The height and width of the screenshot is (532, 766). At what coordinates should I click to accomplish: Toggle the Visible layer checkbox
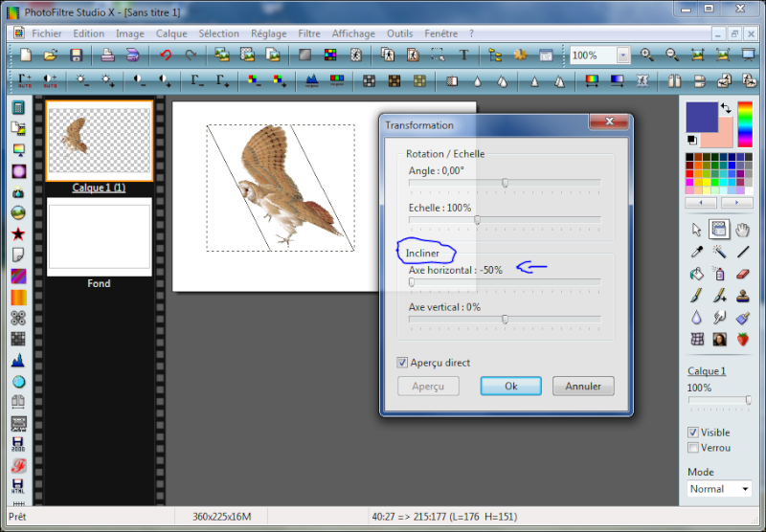692,432
